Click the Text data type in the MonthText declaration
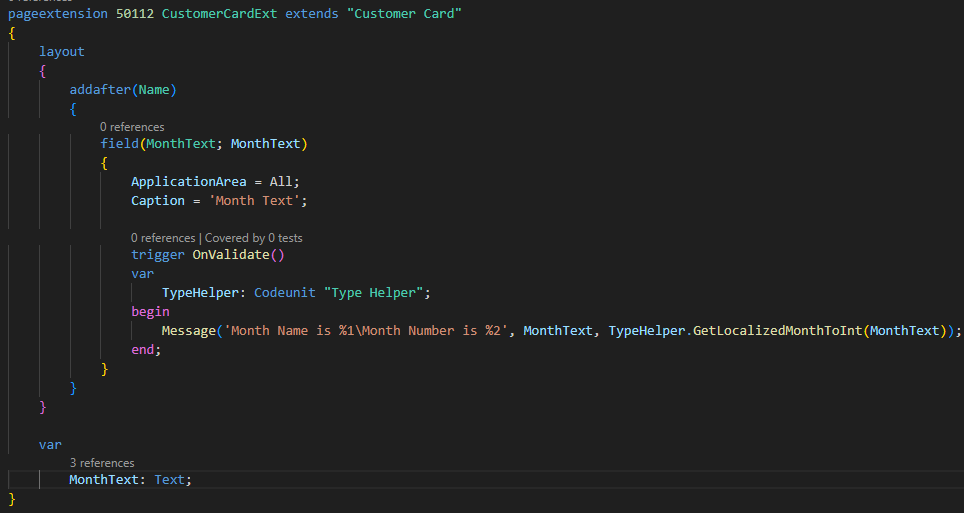The height and width of the screenshot is (513, 964). tap(170, 479)
